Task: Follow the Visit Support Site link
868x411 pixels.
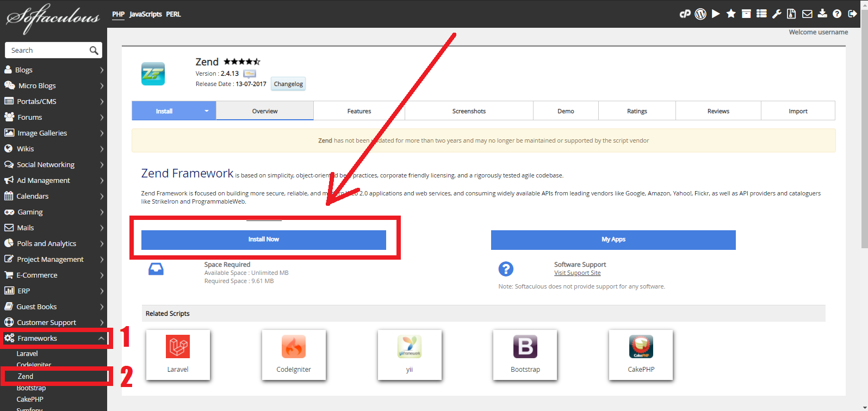Action: tap(577, 273)
